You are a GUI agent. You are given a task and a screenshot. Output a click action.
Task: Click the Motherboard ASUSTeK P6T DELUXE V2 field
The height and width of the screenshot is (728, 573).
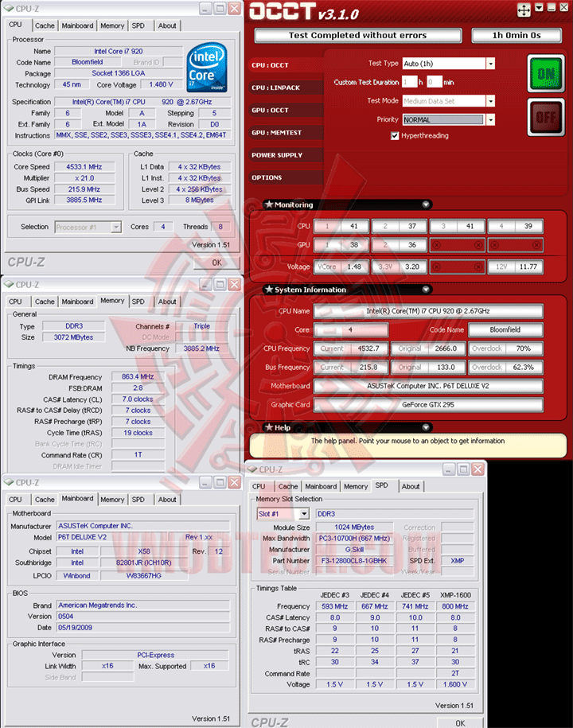(x=428, y=386)
